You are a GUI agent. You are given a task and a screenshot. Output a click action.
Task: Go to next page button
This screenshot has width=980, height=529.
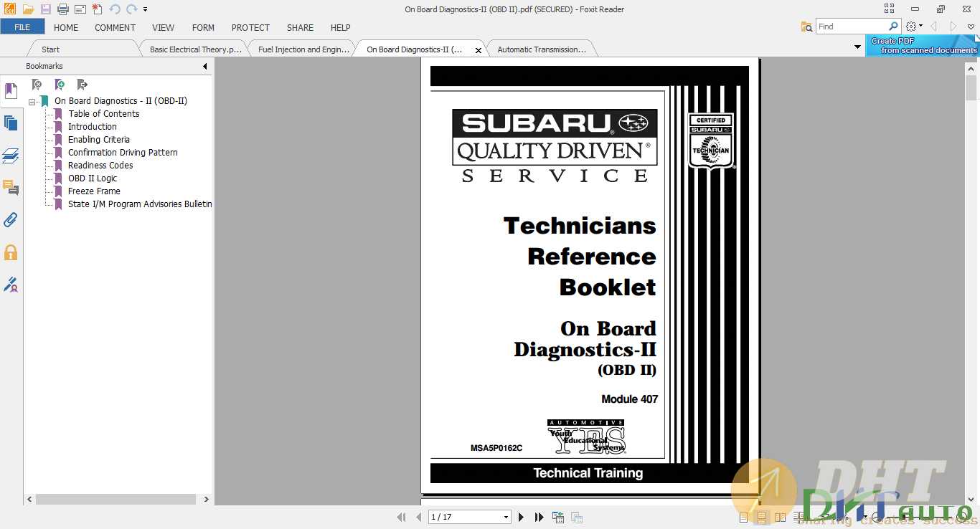pos(521,517)
